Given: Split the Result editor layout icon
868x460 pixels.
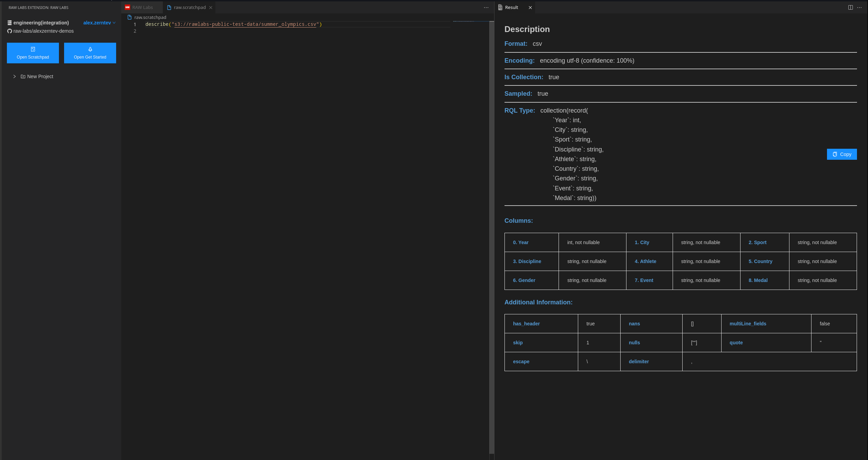Looking at the screenshot, I should (850, 8).
